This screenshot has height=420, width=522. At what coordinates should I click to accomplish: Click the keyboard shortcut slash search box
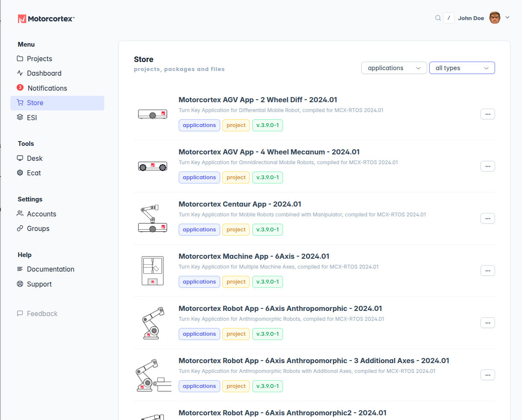[448, 18]
